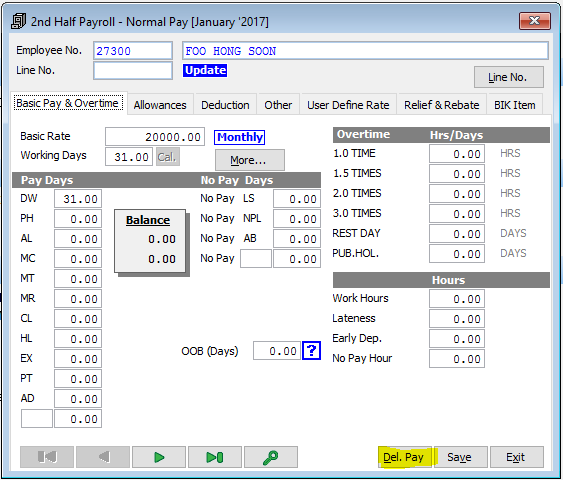Screen dimensions: 563x480
Task: Click the Cal. button beside Working Days
Action: tap(168, 157)
